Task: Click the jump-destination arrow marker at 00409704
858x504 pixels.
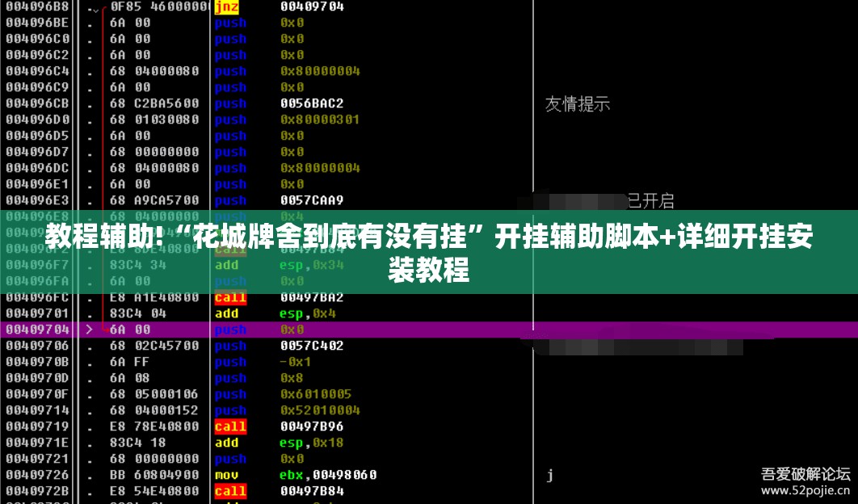Action: pyautogui.click(x=89, y=330)
